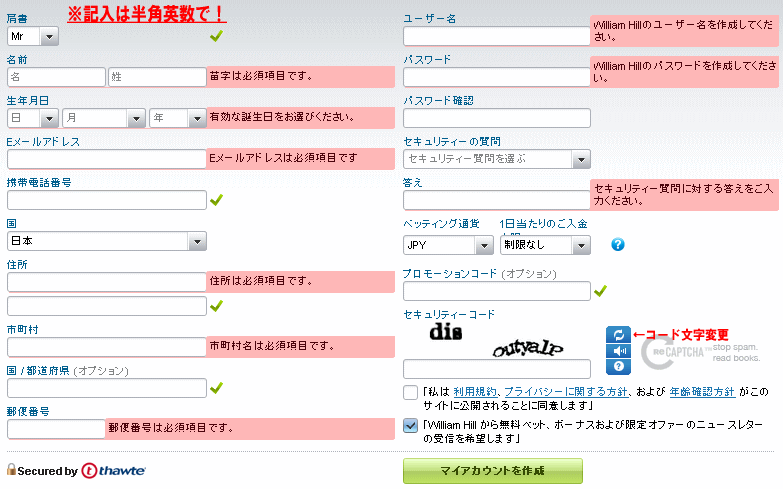The image size is (783, 489).
Task: Open the 年齢確認方針 link
Action: (702, 391)
